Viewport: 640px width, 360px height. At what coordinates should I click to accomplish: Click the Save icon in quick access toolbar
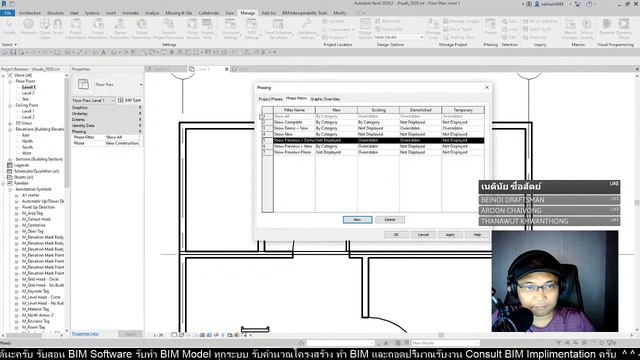(13, 52)
